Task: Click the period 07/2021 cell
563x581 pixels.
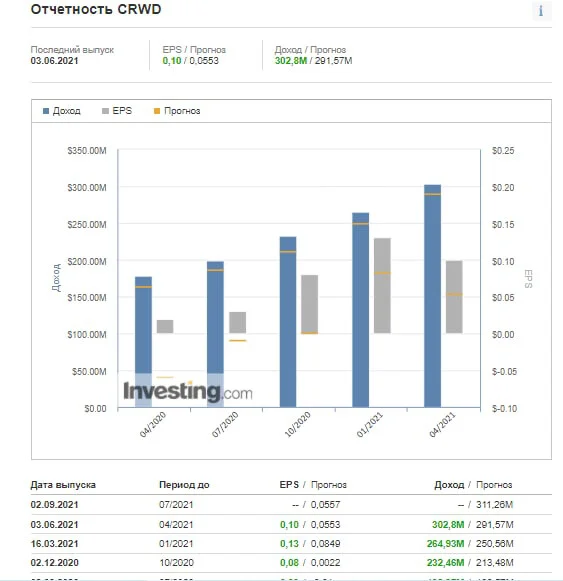Action: pos(176,505)
